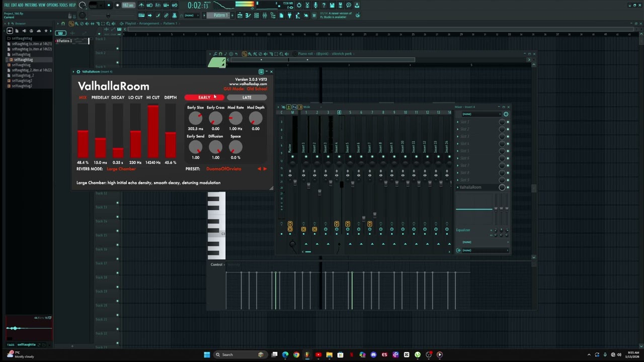The height and width of the screenshot is (362, 644).
Task: Click the tempo value 182
Action: pyautogui.click(x=128, y=6)
